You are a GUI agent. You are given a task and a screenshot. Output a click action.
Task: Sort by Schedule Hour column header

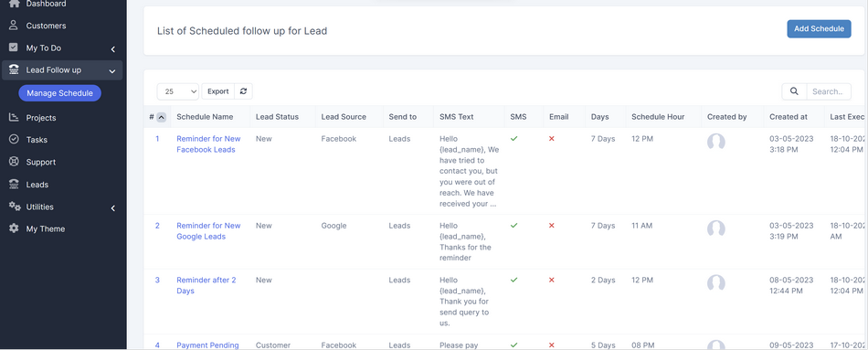[658, 117]
